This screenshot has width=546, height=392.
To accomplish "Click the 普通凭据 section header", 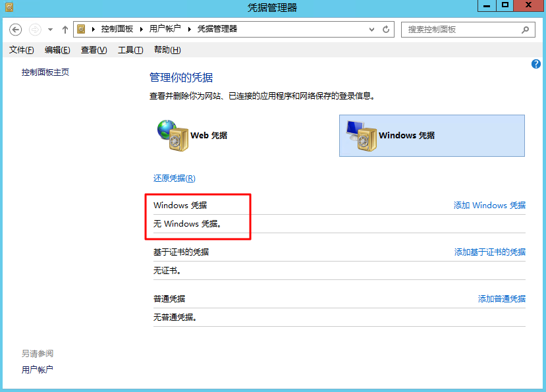I will click(169, 298).
